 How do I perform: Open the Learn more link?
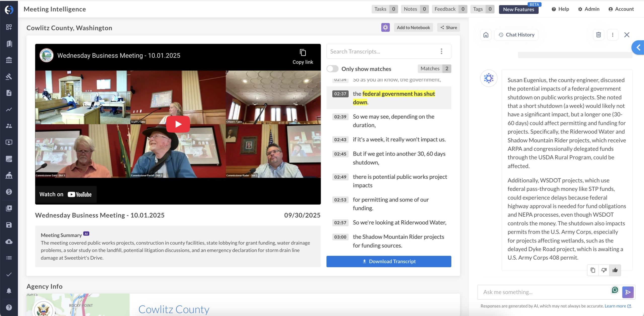(x=615, y=306)
